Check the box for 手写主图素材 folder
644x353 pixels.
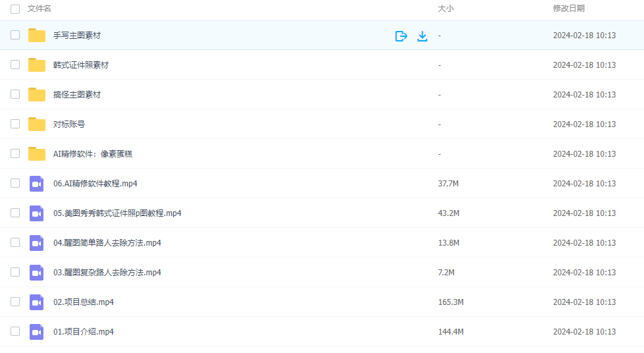(x=15, y=36)
